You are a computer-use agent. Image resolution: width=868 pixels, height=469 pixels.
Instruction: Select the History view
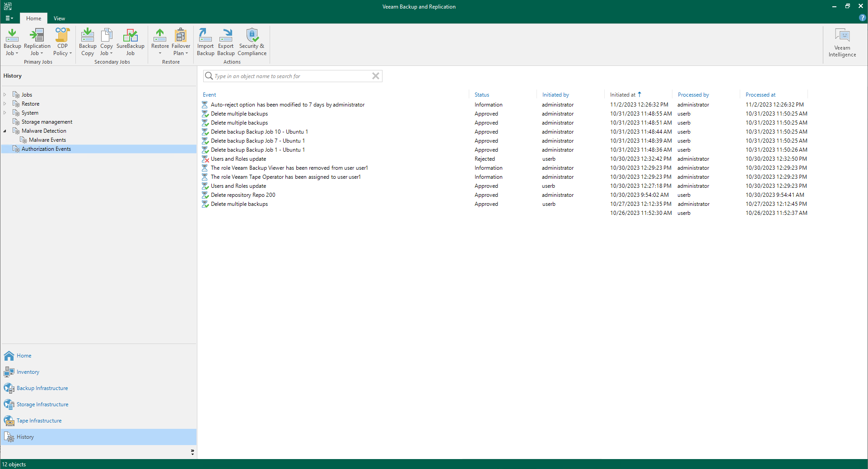(x=98, y=437)
